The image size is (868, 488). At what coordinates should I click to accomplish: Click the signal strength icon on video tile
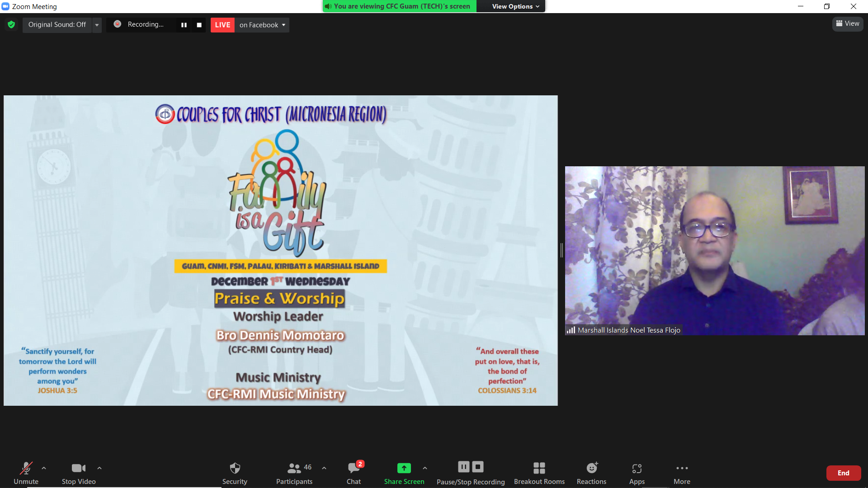click(571, 330)
